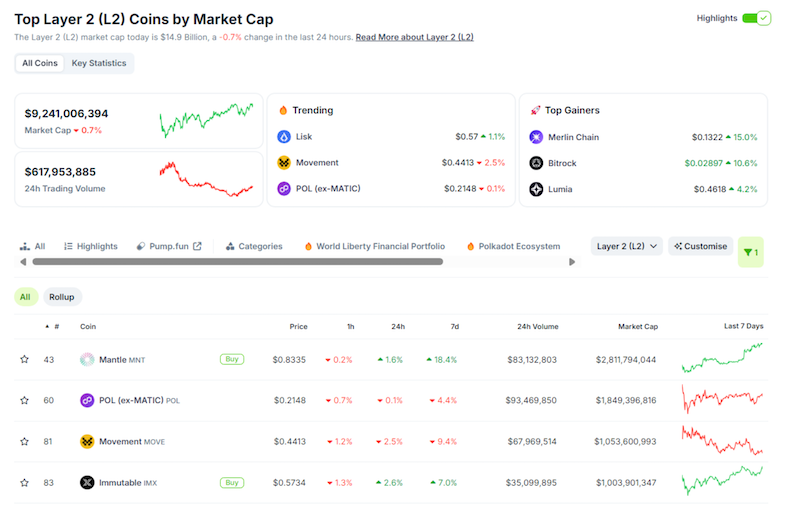Click the 24h Trading Volume sparkline
This screenshot has width=800, height=520.
(x=206, y=179)
